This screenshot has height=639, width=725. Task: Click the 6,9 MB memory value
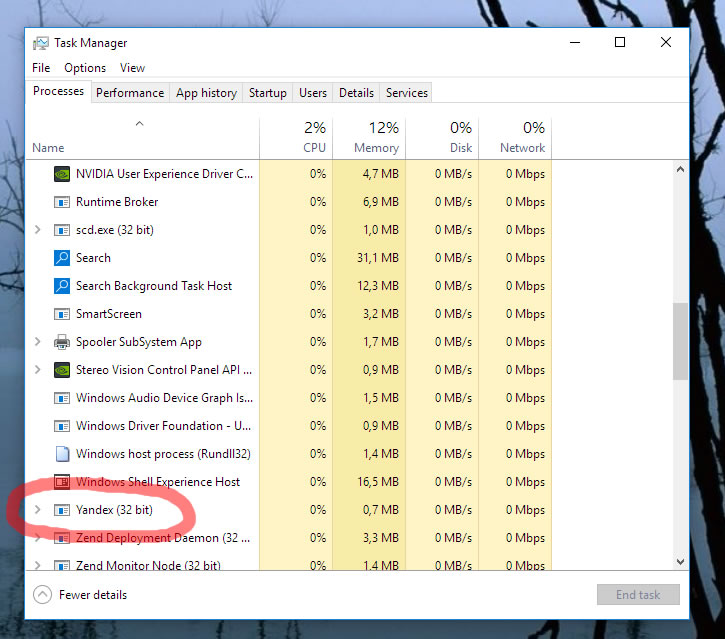click(380, 202)
